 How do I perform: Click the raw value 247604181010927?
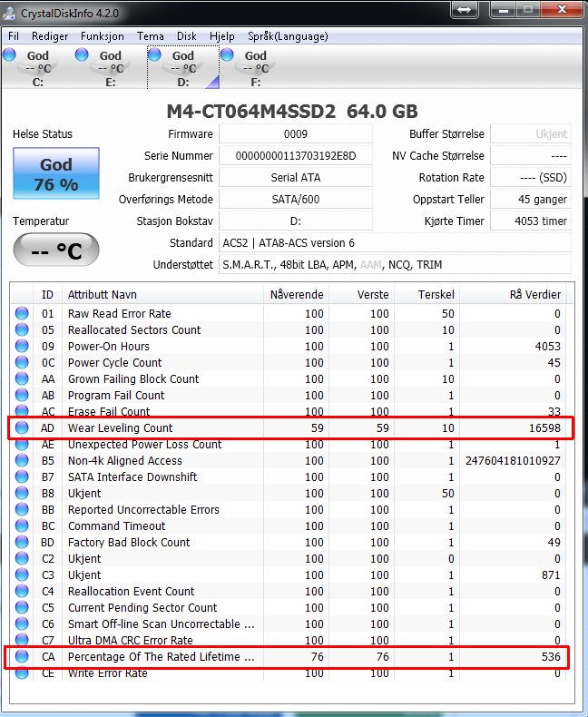coord(513,460)
